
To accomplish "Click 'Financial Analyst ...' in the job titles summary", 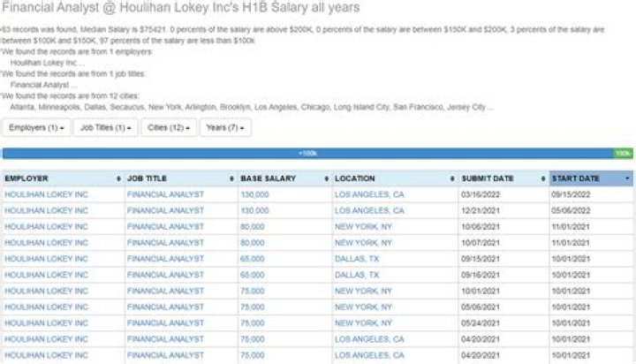I will (43, 85).
